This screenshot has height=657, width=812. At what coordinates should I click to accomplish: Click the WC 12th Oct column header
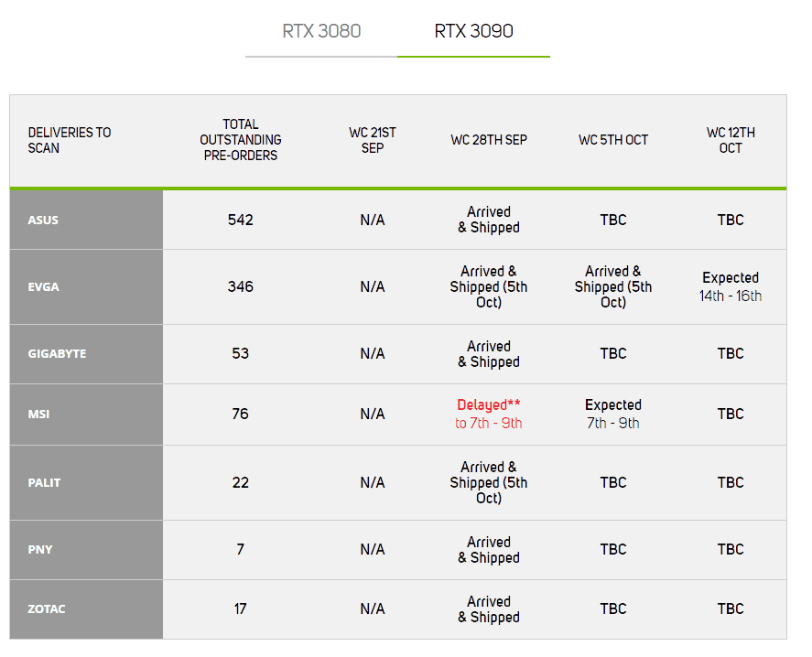(x=731, y=140)
